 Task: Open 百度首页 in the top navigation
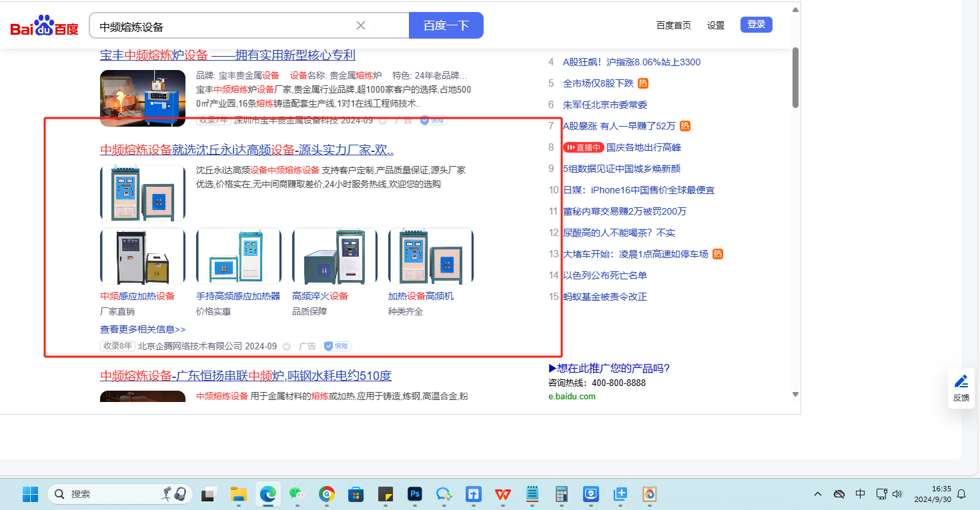673,25
